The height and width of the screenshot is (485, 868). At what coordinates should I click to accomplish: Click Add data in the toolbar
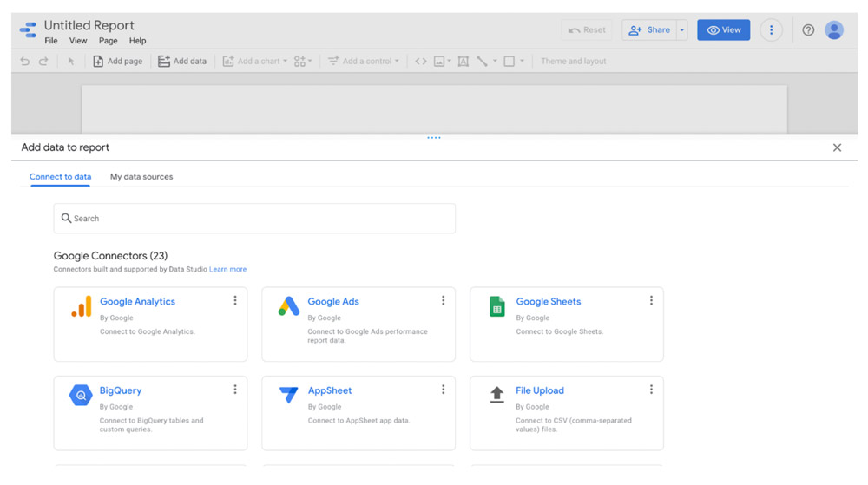[182, 62]
